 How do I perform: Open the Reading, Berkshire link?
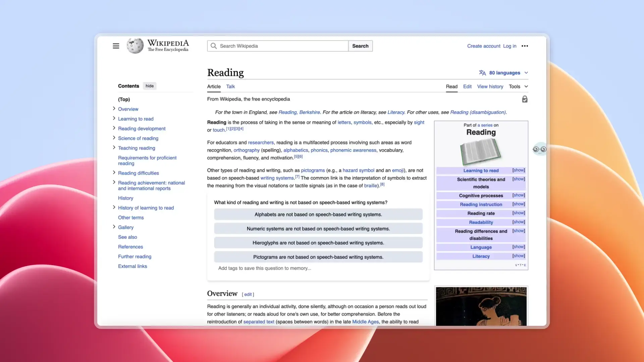tap(299, 112)
